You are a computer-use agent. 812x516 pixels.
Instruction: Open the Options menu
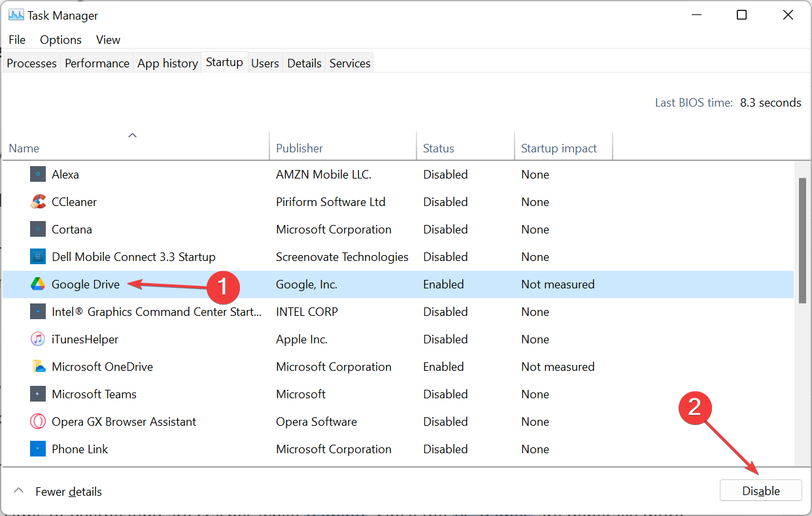tap(60, 39)
